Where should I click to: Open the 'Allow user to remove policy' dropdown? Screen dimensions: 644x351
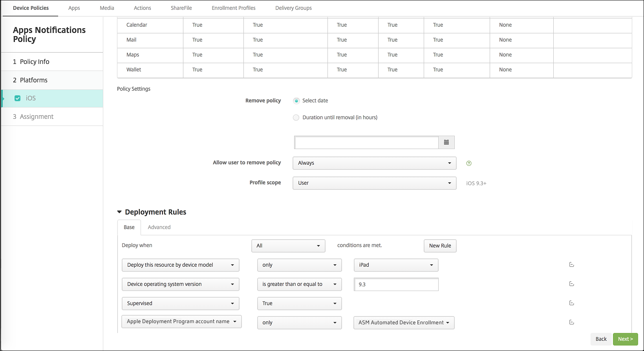(374, 163)
